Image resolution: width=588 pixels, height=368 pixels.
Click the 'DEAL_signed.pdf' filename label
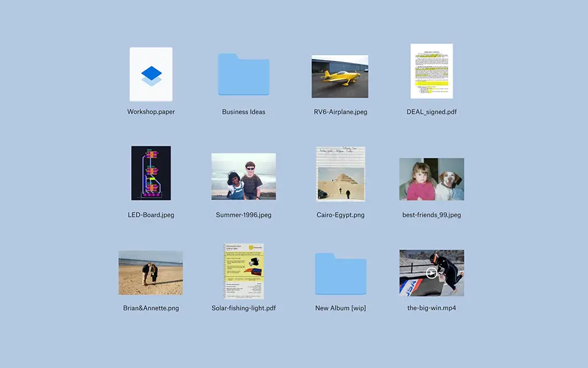pos(431,112)
